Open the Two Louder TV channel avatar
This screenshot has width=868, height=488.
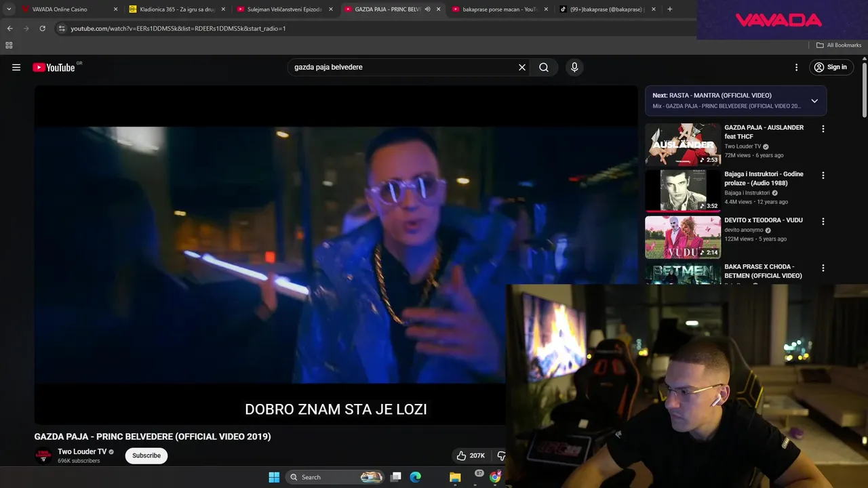(x=43, y=455)
